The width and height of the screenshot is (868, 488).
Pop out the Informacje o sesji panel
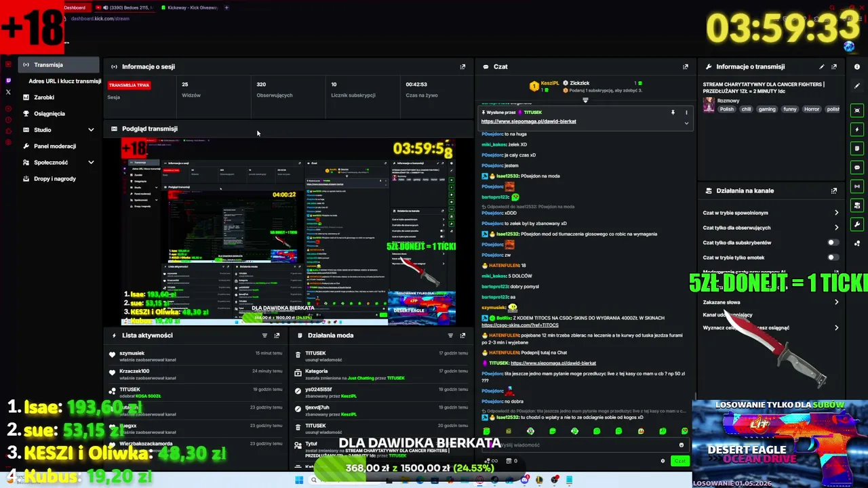462,66
